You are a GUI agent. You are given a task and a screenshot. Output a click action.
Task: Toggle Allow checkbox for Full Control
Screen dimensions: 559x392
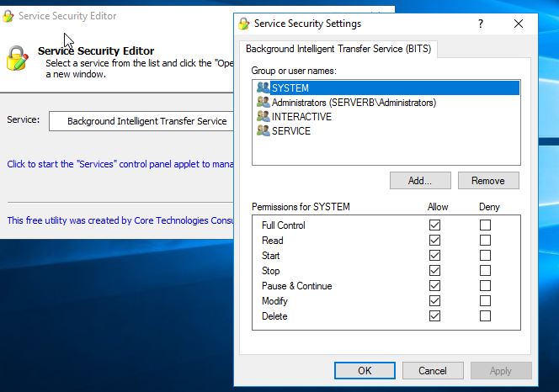click(434, 225)
